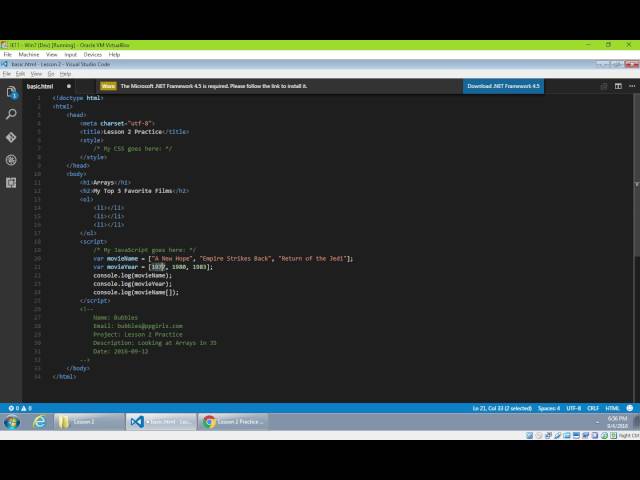The height and width of the screenshot is (480, 640).
Task: Open the VirtualBox Devices menu
Action: pos(93,54)
